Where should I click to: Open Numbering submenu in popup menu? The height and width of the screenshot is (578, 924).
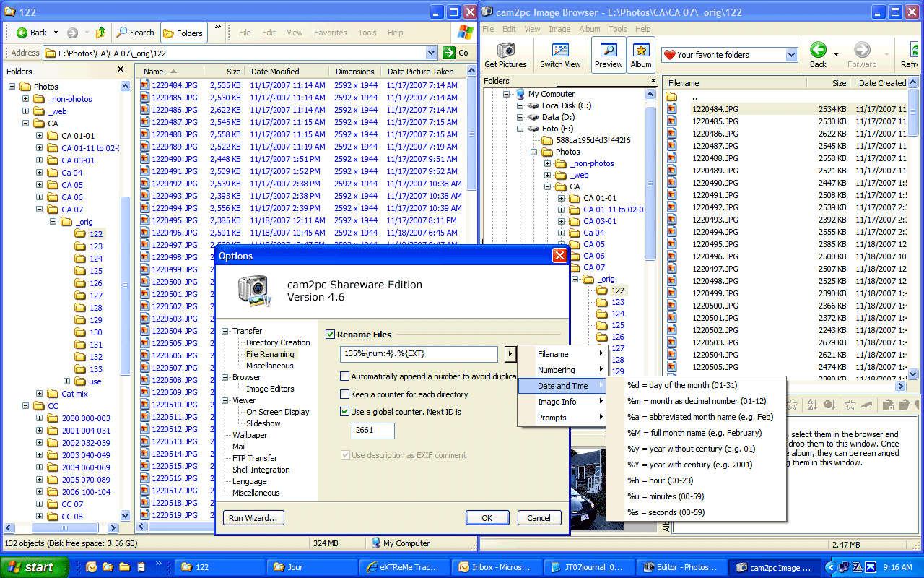562,370
